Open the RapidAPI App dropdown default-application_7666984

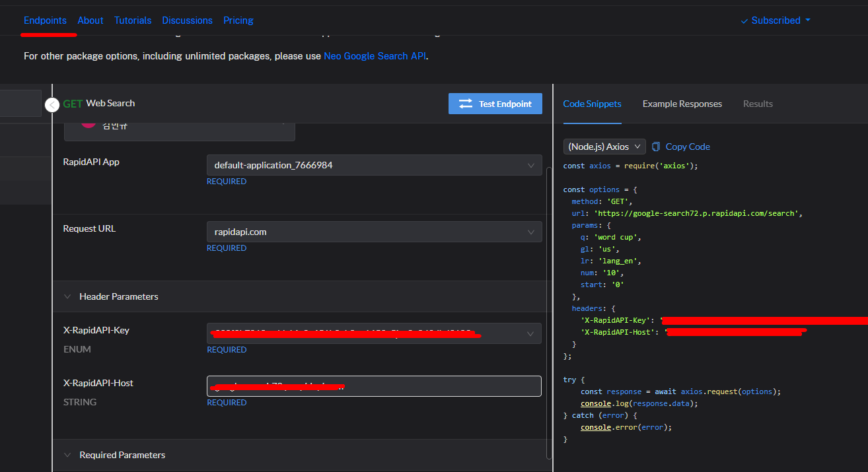[x=375, y=165]
